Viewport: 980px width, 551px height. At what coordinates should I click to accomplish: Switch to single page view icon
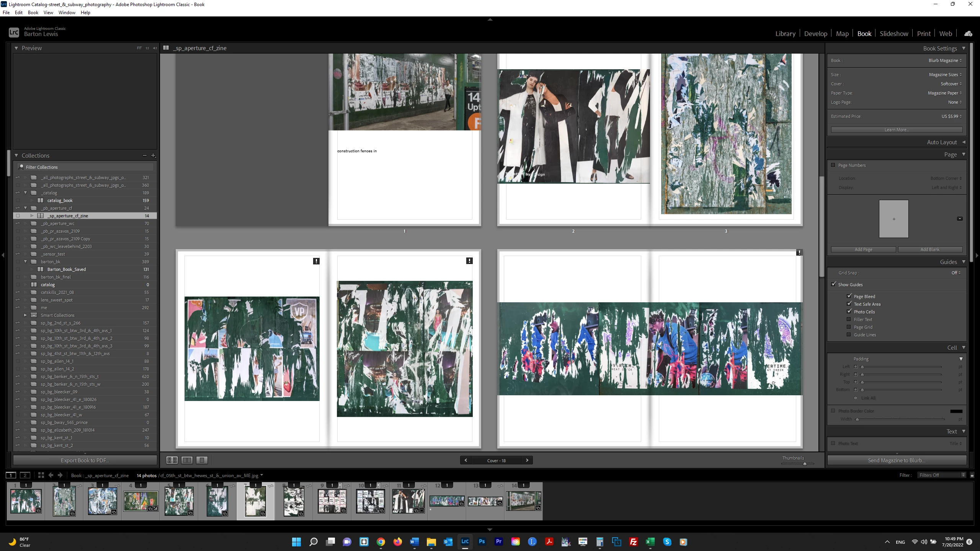click(x=202, y=460)
